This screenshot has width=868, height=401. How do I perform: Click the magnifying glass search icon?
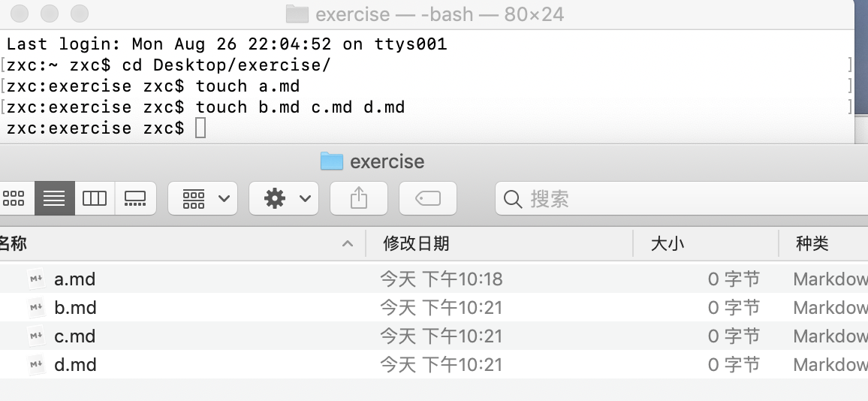pyautogui.click(x=513, y=199)
